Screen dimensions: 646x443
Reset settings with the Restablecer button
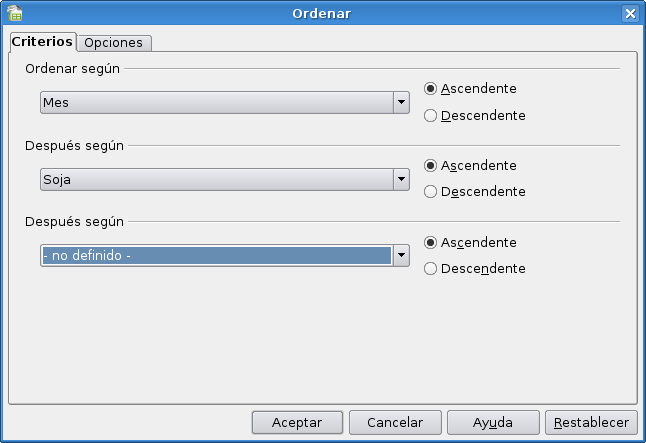click(591, 423)
